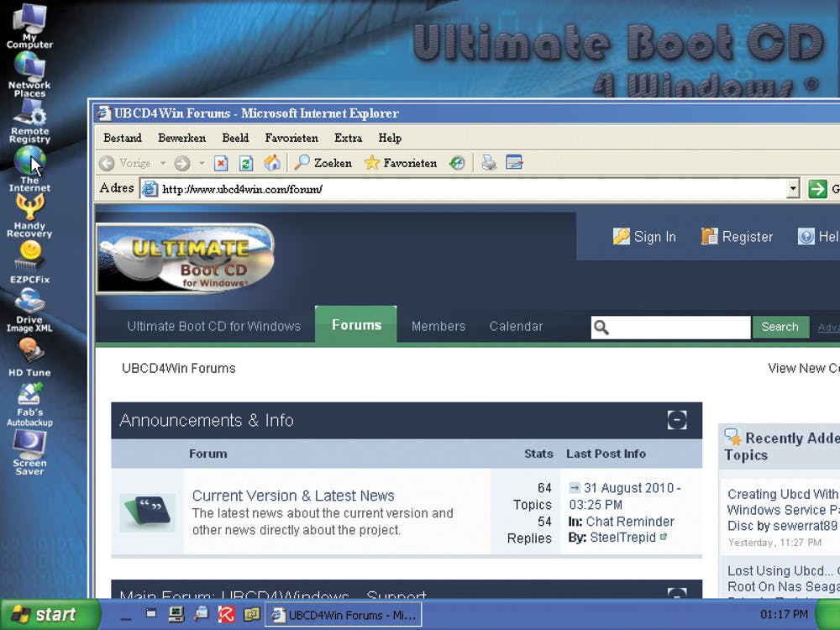Click the printer icon in toolbar

coord(489,163)
